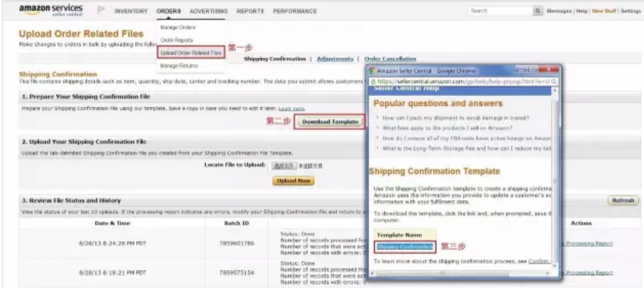Click the Upload Now button

(x=293, y=181)
